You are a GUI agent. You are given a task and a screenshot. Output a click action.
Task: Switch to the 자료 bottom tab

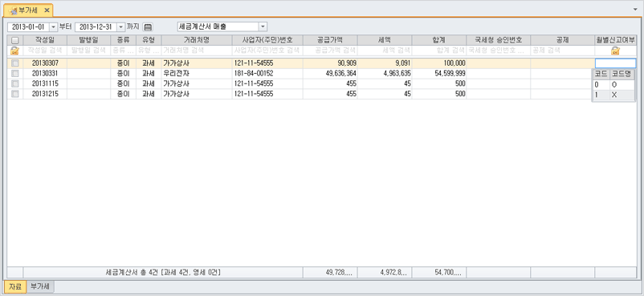coord(15,286)
